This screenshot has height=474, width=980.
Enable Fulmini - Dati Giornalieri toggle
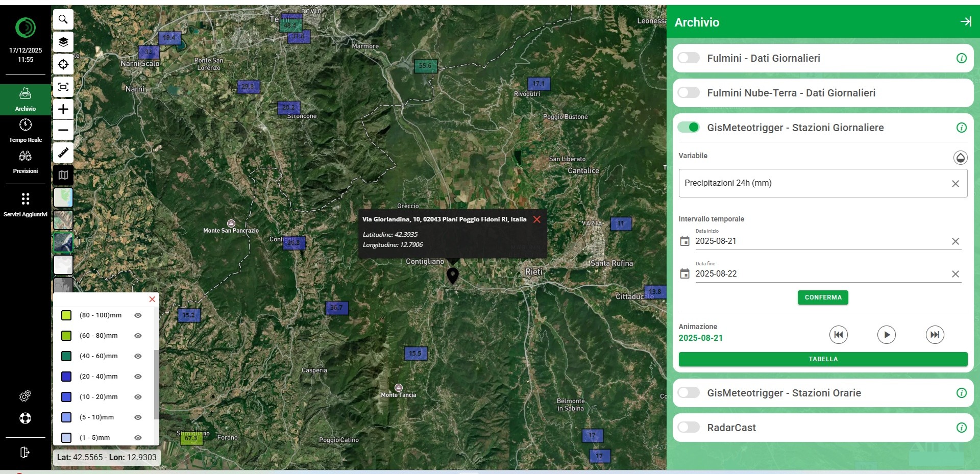(689, 58)
